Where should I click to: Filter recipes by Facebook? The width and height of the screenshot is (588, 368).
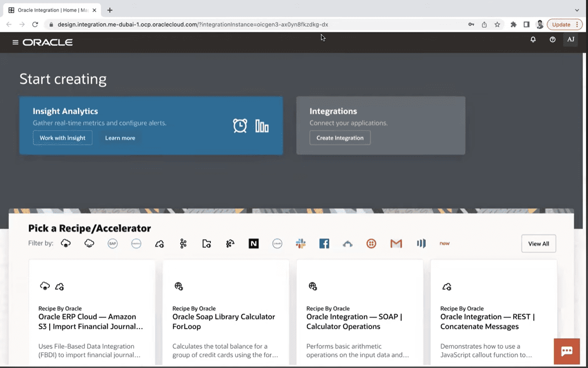324,244
